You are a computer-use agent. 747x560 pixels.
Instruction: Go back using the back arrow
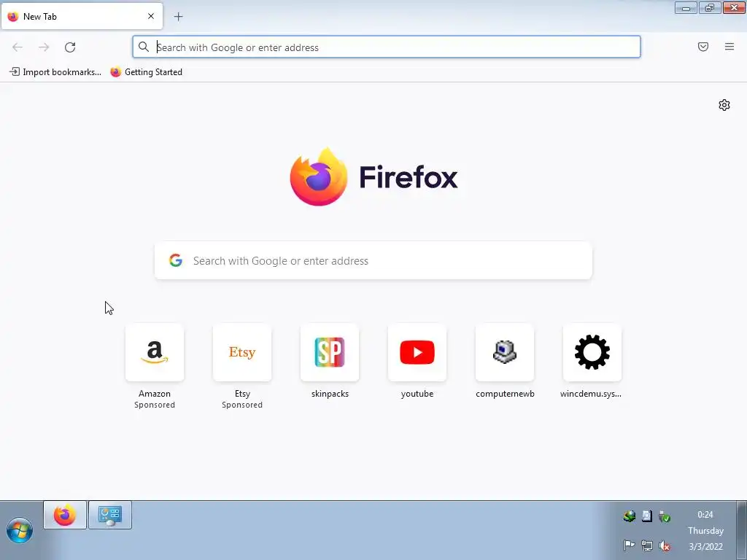click(18, 47)
